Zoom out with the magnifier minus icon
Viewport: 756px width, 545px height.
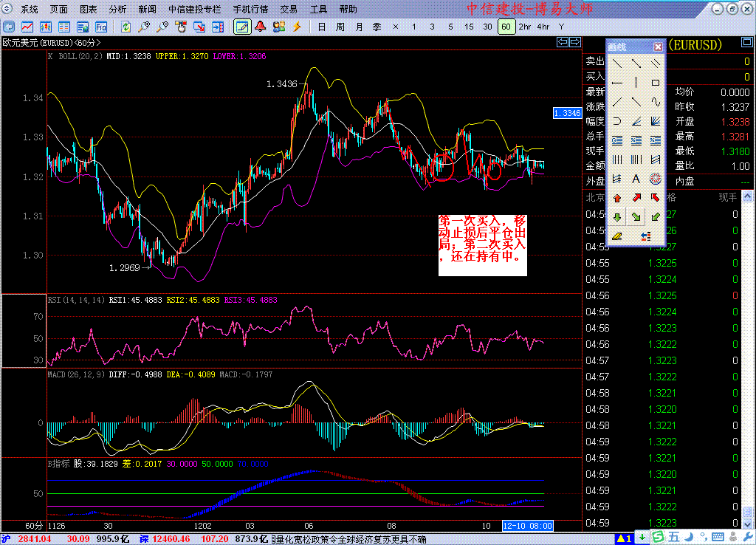[162, 27]
